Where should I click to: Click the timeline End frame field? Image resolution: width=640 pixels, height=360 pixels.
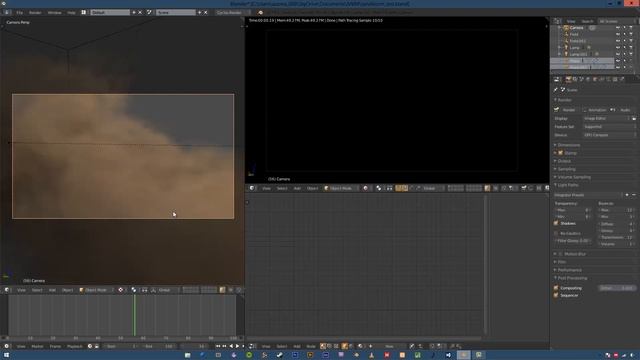[x=159, y=346]
